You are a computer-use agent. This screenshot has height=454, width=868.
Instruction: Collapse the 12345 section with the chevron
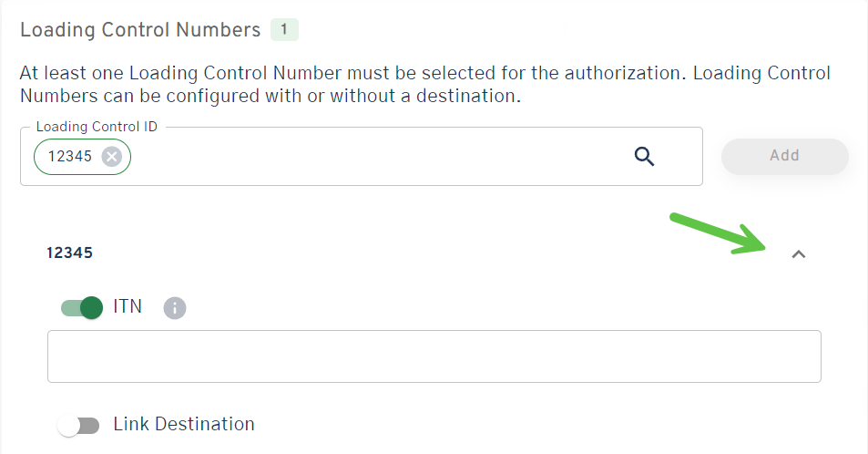coord(799,254)
